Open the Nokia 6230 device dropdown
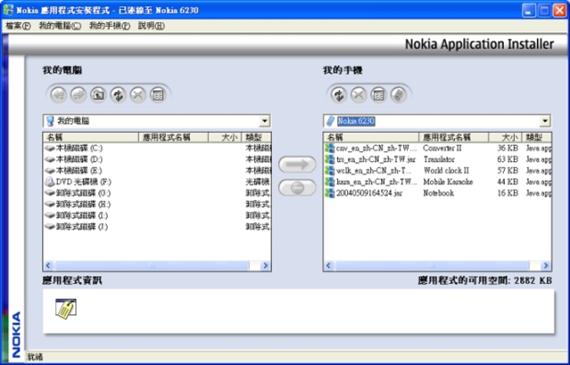The height and width of the screenshot is (365, 570). pos(545,121)
